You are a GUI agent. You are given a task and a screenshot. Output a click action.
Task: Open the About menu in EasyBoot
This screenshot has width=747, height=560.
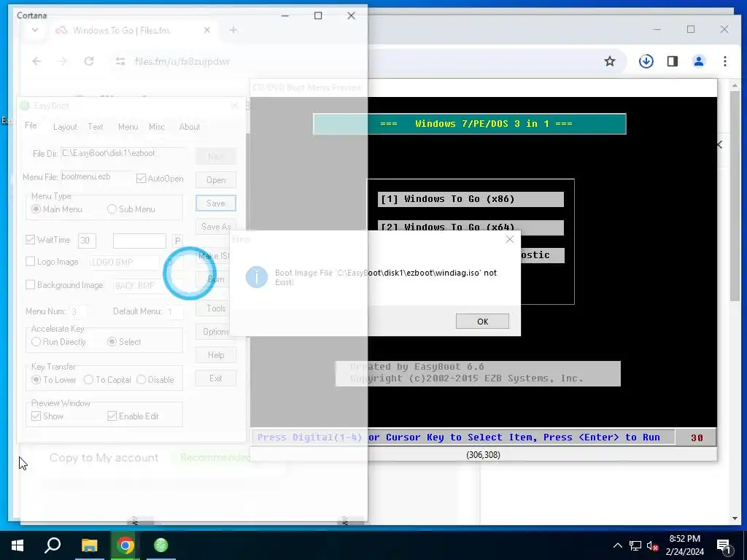[189, 127]
